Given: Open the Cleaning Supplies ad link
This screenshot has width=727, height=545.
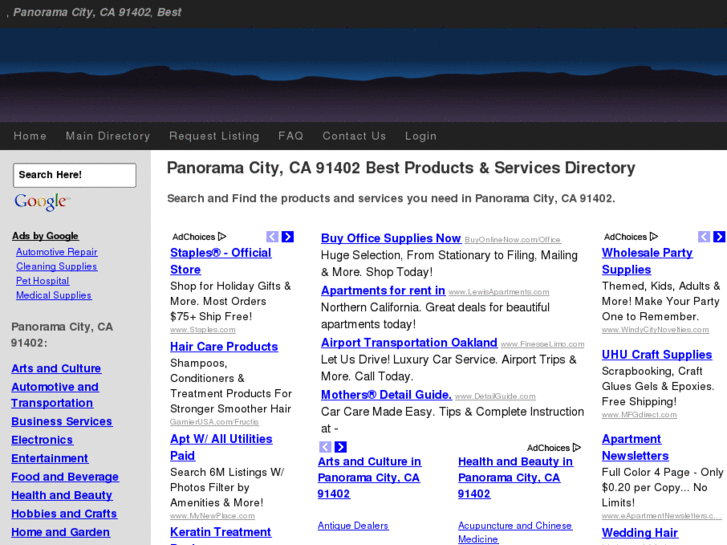Looking at the screenshot, I should [57, 266].
